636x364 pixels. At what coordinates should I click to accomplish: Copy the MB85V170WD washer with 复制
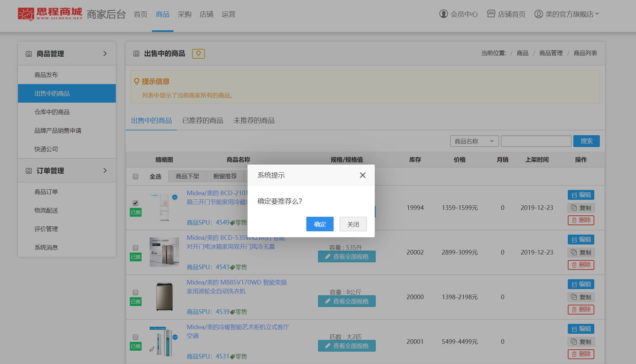[581, 297]
